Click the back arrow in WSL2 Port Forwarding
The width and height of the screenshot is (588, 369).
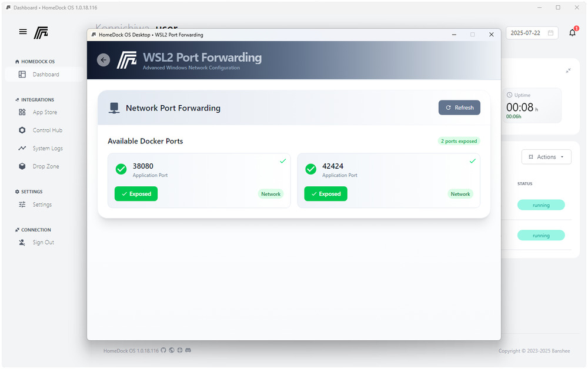pyautogui.click(x=103, y=60)
